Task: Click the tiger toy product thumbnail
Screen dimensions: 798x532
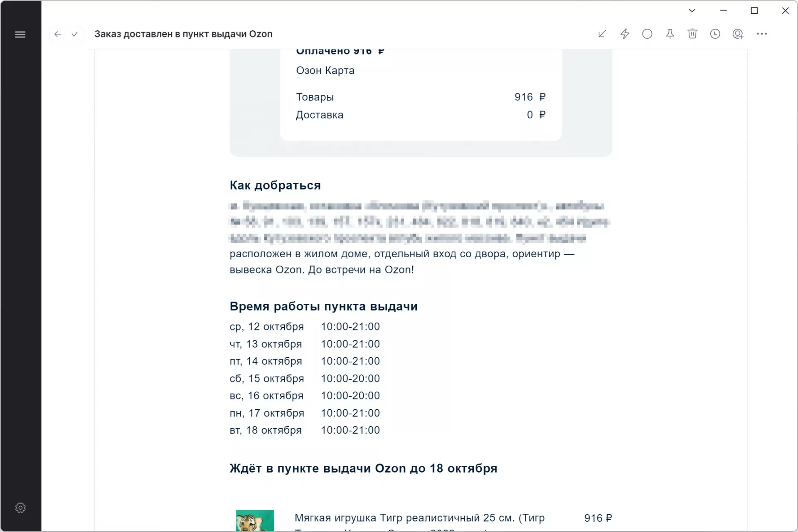Action: (255, 520)
